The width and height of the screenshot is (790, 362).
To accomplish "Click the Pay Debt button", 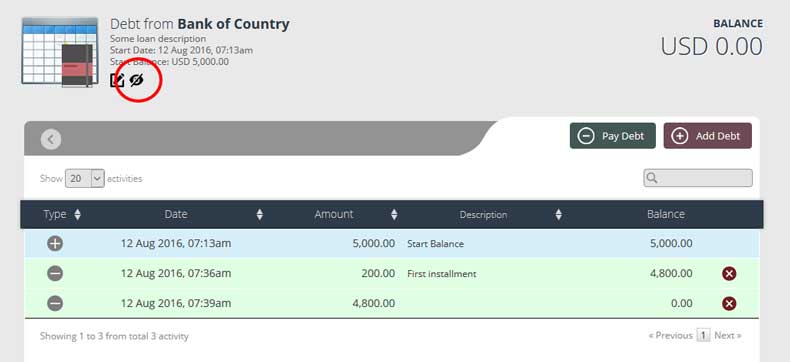I will (x=613, y=136).
